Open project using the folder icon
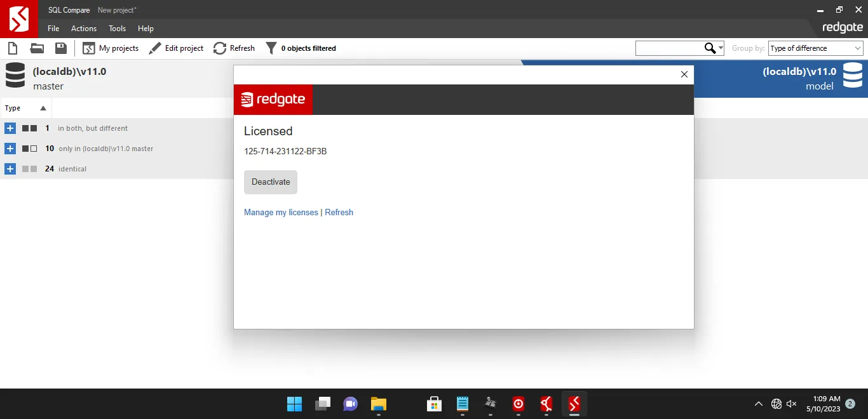Screen dimensions: 868x419 37,48
